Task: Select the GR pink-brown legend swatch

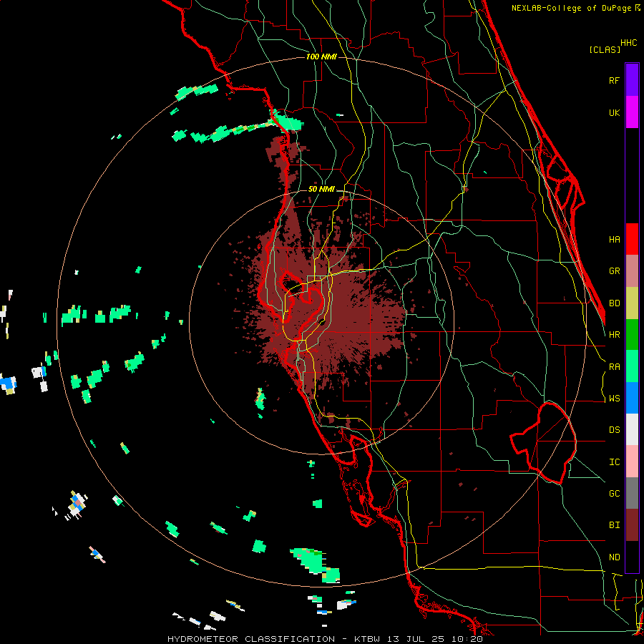Action: click(x=632, y=271)
